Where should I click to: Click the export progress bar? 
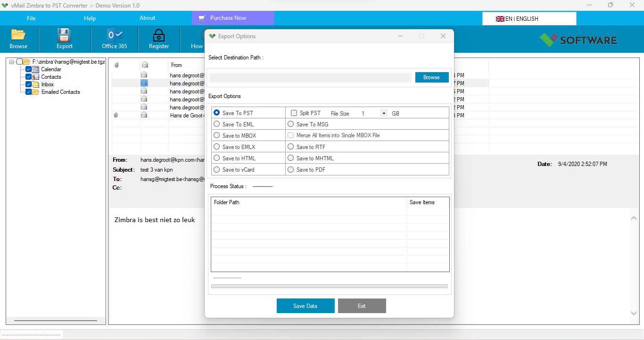coord(329,286)
